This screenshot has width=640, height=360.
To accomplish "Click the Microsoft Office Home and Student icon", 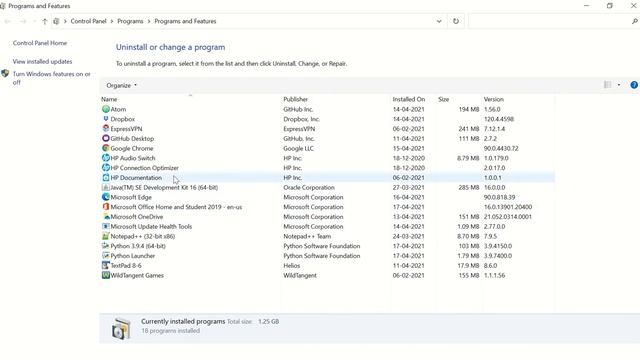I will click(106, 207).
